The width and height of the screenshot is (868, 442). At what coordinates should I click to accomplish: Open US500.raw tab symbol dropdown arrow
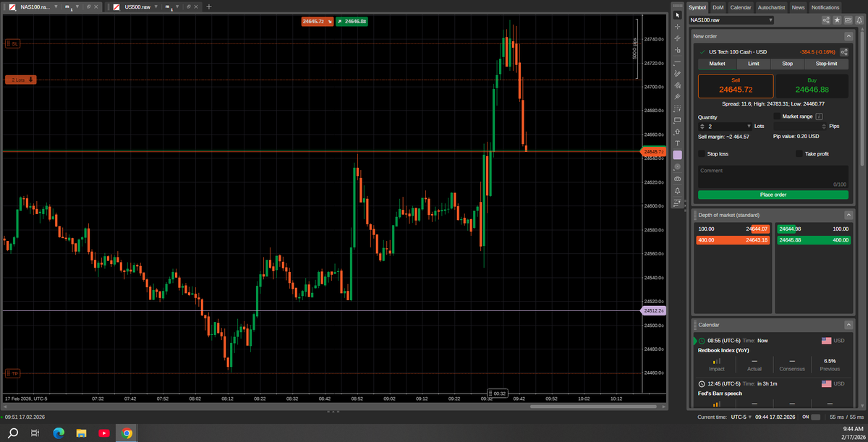point(155,7)
